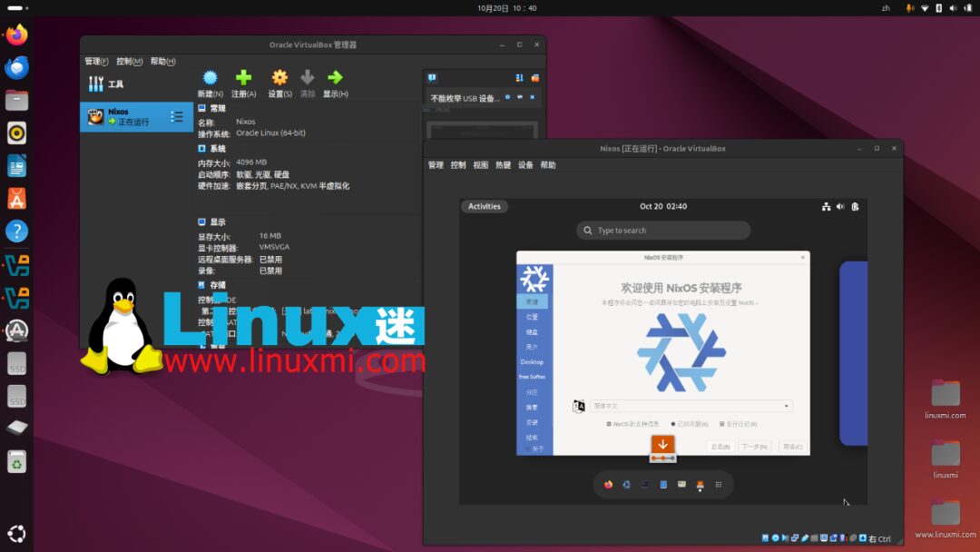Click the 取消(C) cancel button in installer
Viewport: 980px width, 552px height.
pyautogui.click(x=792, y=447)
